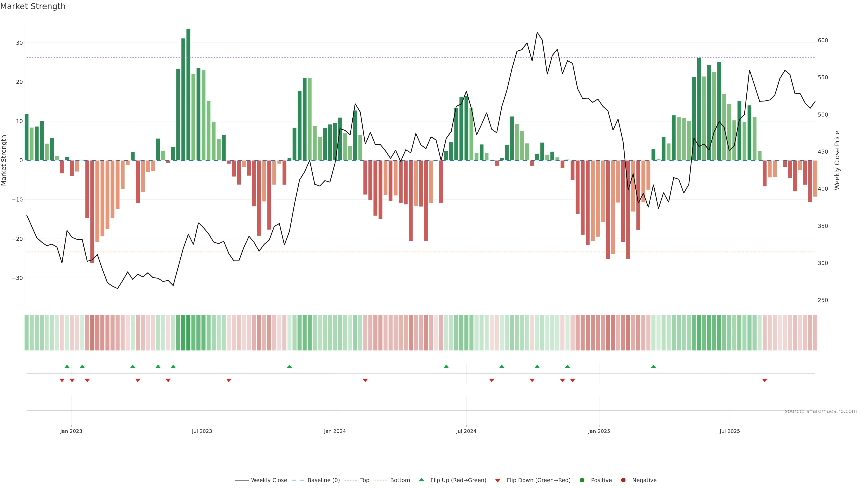Click the first green flip-up triangle marker
Screen dimensions: 868x488
pos(67,366)
